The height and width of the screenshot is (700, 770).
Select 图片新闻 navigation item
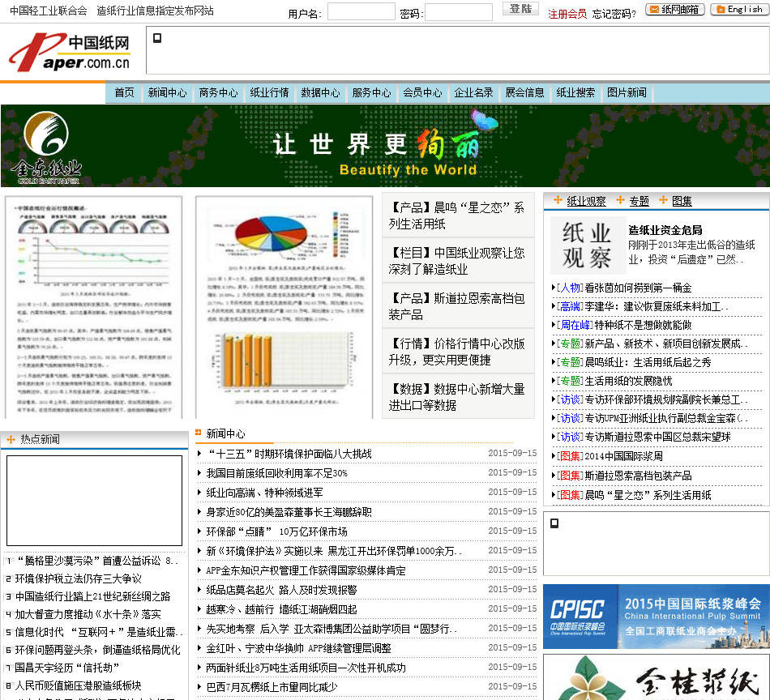pyautogui.click(x=627, y=93)
